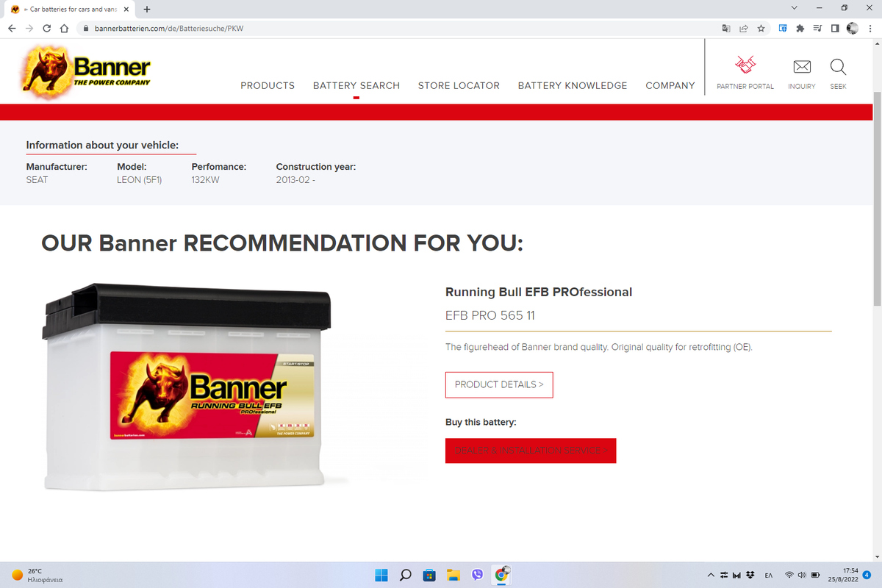Click the 2013-02 construction year value

(295, 180)
